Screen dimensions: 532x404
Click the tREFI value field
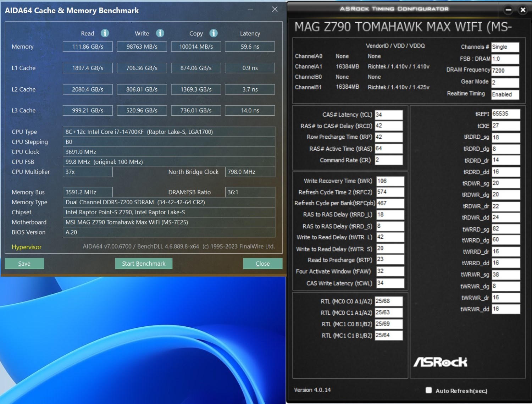tap(505, 114)
